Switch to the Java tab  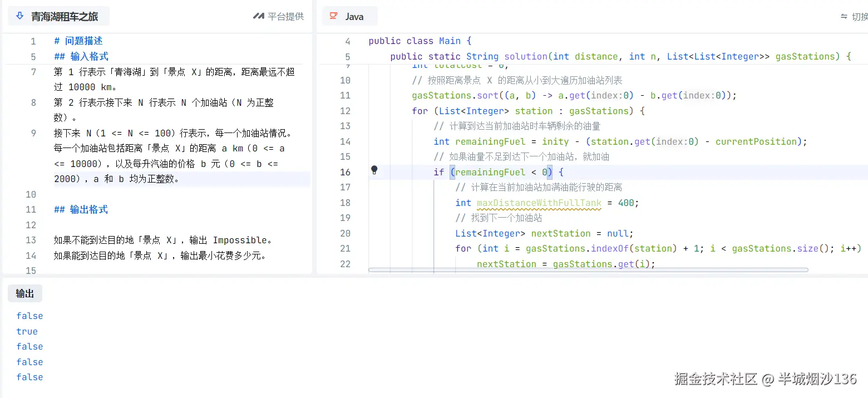click(349, 16)
